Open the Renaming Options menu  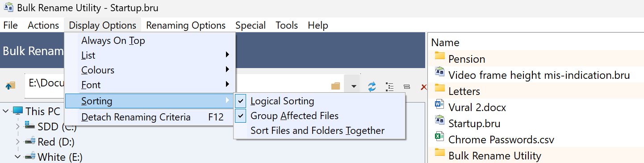coord(186,26)
